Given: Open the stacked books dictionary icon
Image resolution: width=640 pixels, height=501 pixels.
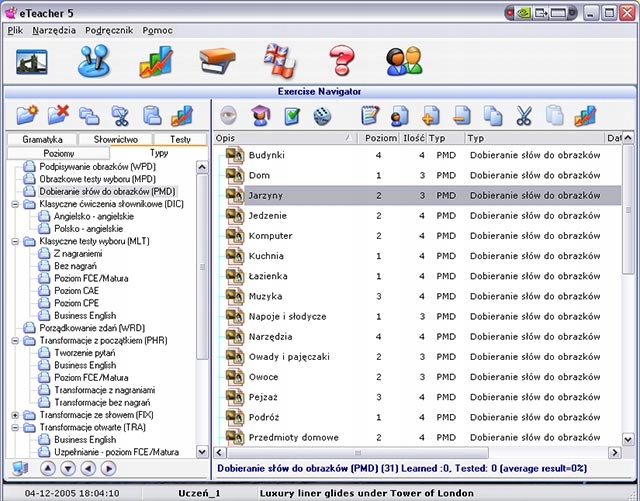Looking at the screenshot, I should tap(217, 61).
